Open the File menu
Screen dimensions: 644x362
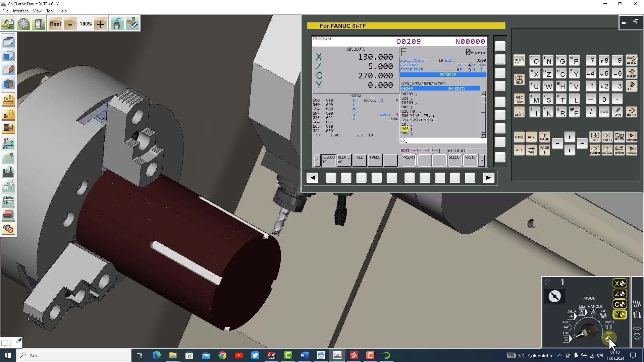pos(5,11)
